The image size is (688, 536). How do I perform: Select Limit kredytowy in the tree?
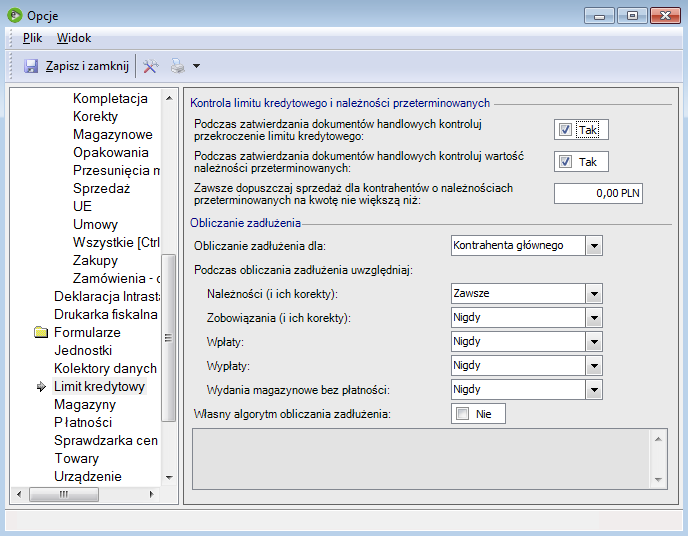(99, 386)
